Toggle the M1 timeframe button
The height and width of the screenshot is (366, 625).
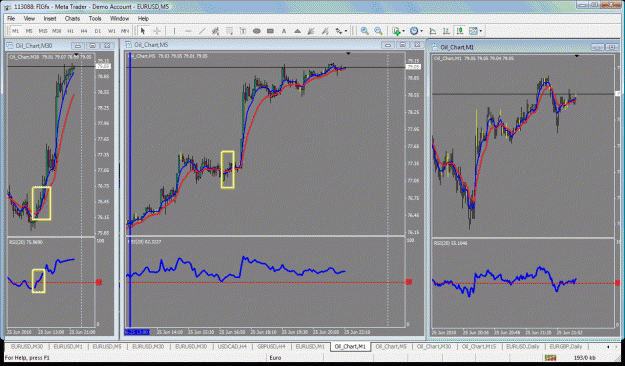click(x=15, y=31)
